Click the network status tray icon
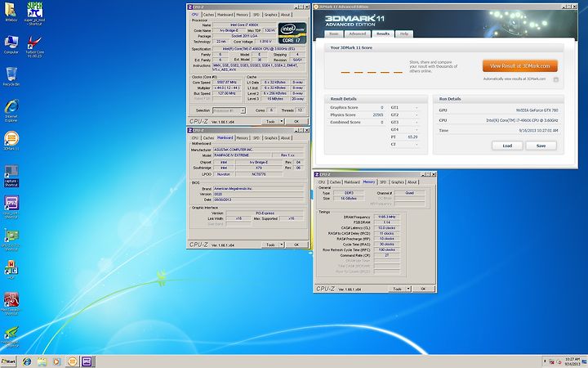The image size is (588, 368). pyautogui.click(x=551, y=362)
